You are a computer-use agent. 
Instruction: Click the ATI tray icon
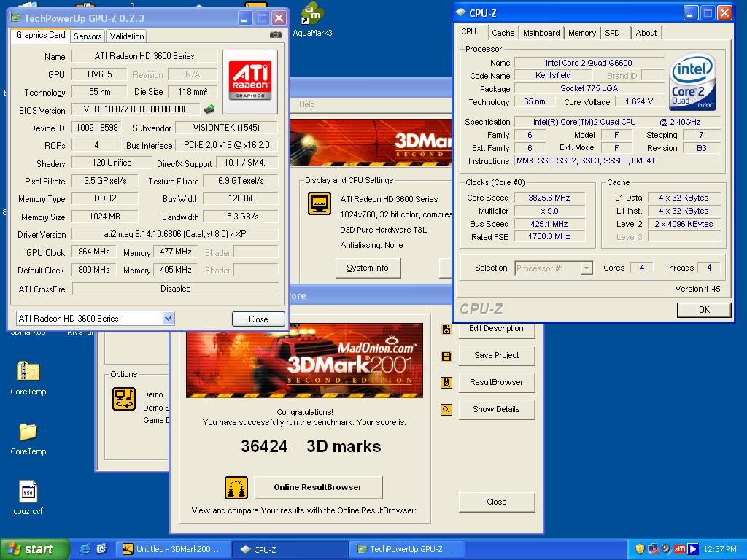(x=679, y=549)
